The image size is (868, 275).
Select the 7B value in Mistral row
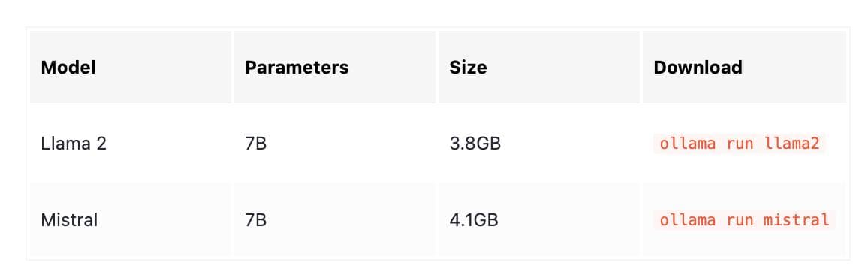click(256, 220)
